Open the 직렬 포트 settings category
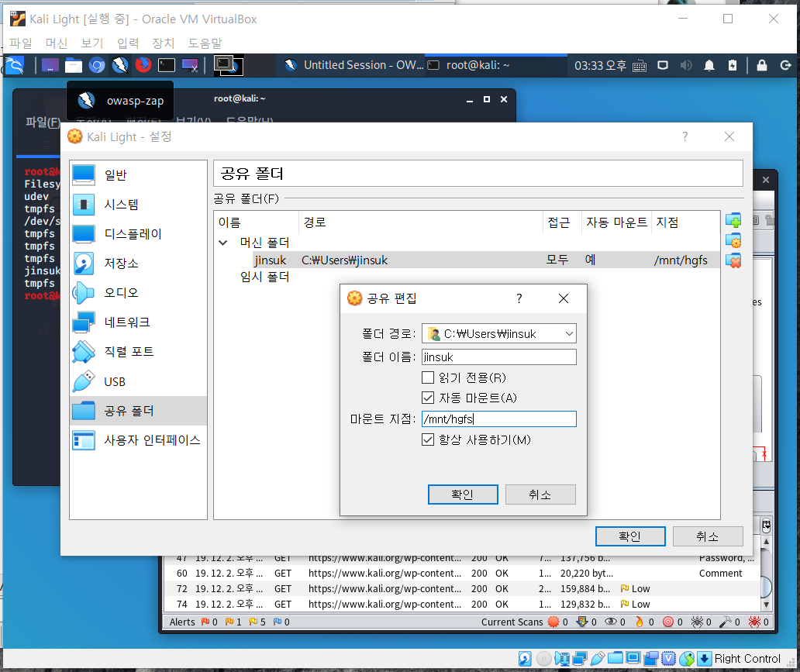Screen dimensions: 800x672 point(138,352)
